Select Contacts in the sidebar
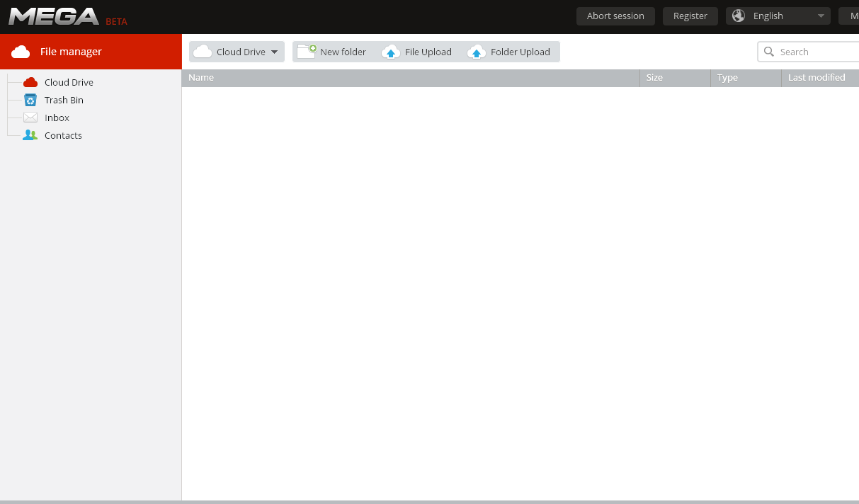 coord(63,135)
